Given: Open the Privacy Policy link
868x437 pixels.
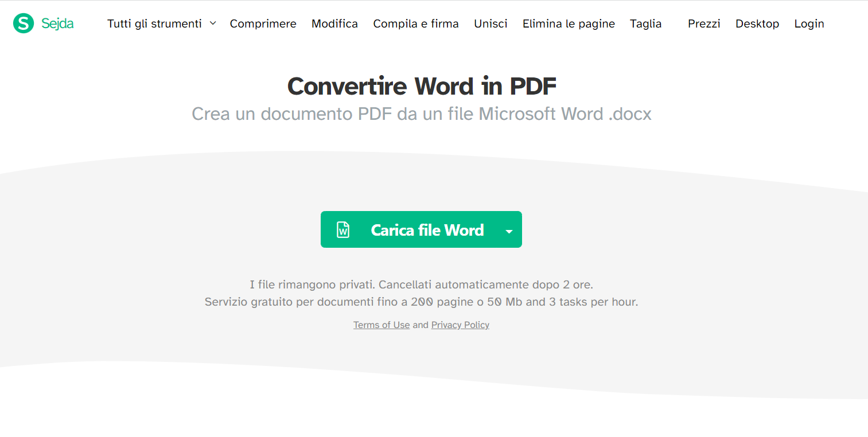Looking at the screenshot, I should [x=460, y=325].
